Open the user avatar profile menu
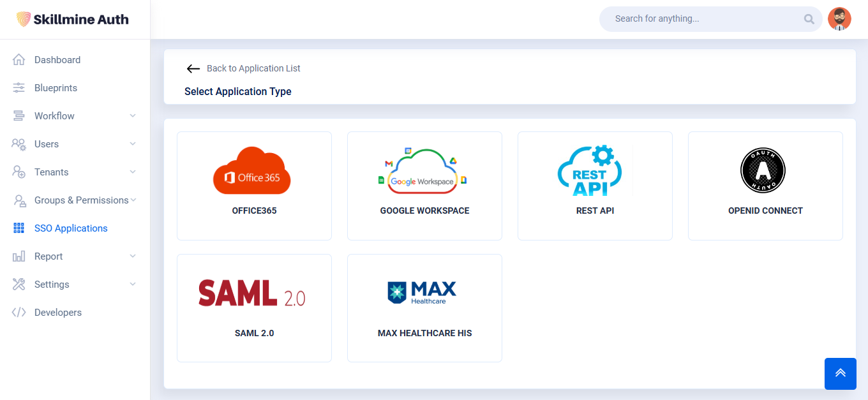 tap(839, 19)
